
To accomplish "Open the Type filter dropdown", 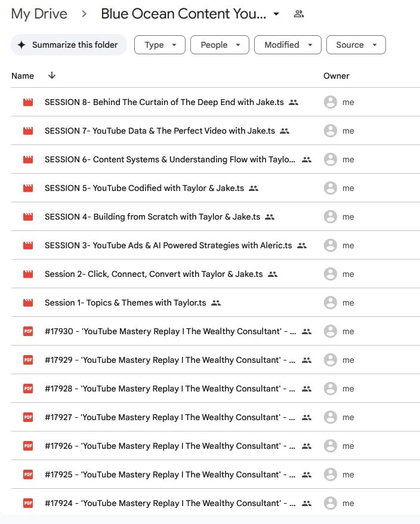I will 160,45.
